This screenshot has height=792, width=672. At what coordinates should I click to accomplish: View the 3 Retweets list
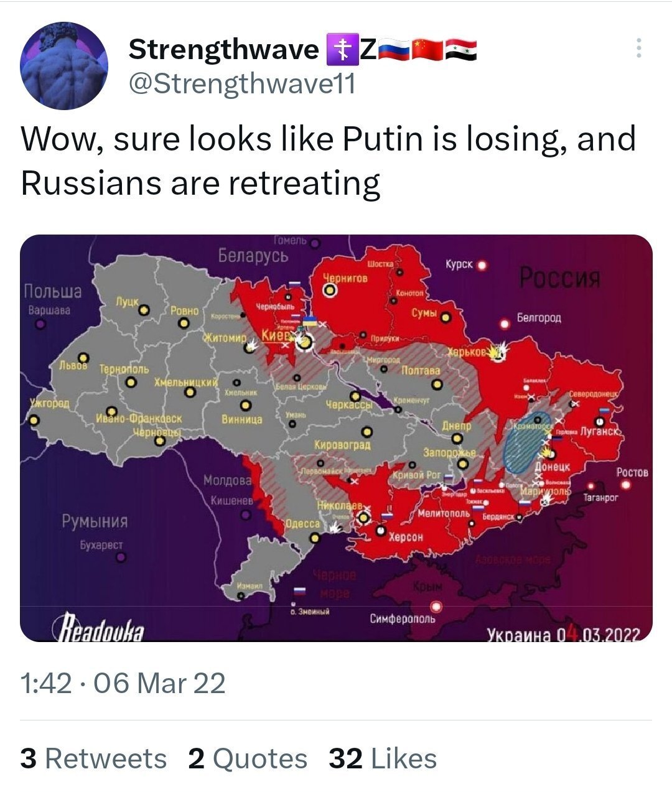point(94,759)
